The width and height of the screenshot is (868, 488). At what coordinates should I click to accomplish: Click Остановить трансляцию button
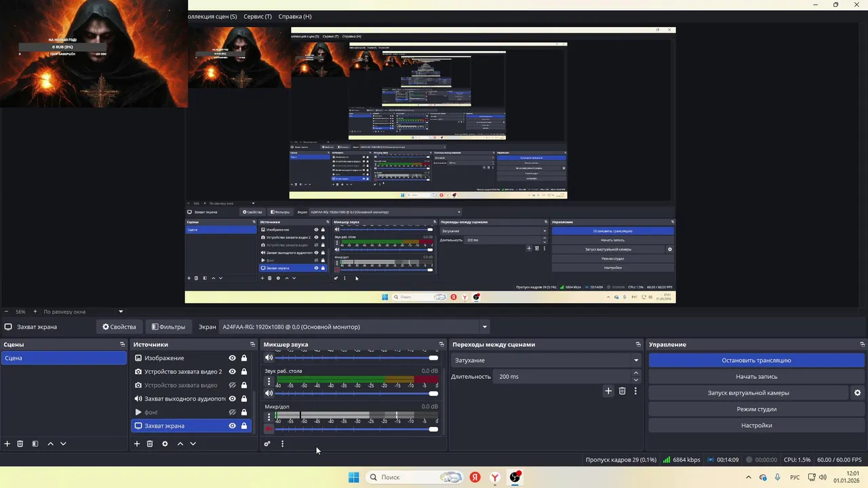756,361
